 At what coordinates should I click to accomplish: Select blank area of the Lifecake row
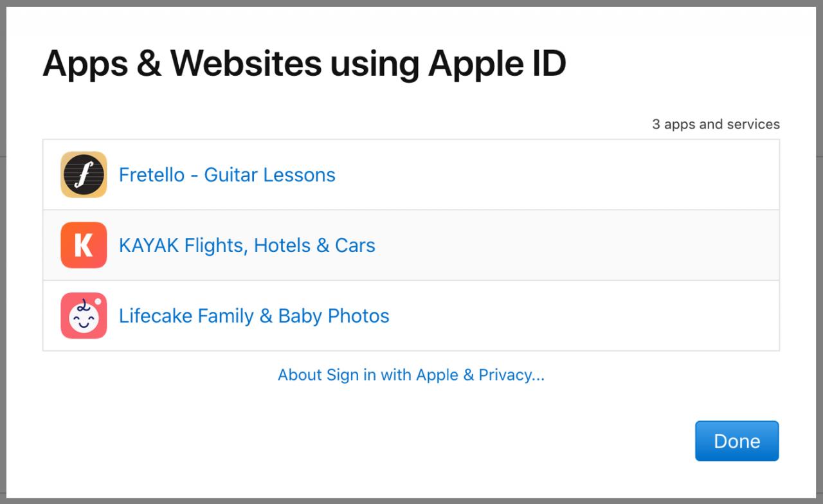pyautogui.click(x=579, y=316)
